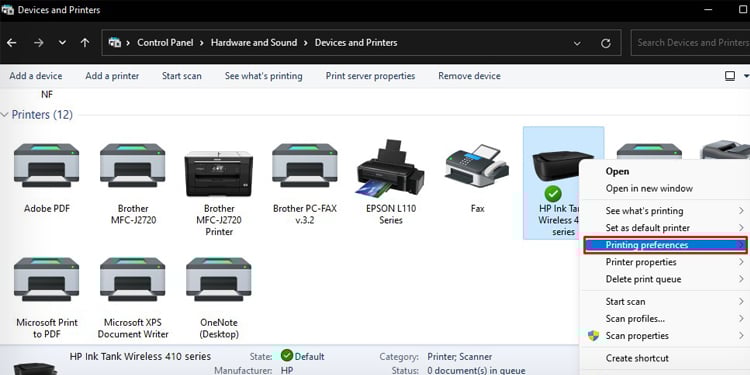Viewport: 750px width, 375px height.
Task: Expand the address bar history dropdown
Action: click(x=577, y=44)
